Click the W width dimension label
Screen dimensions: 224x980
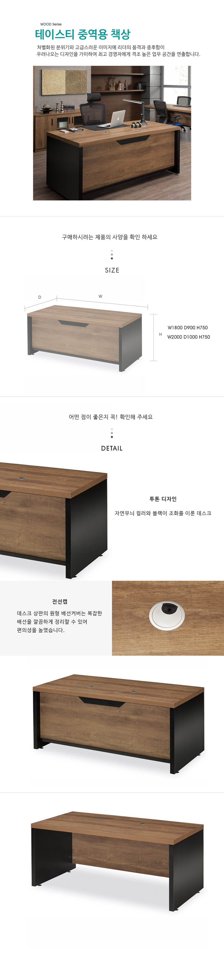point(100,296)
